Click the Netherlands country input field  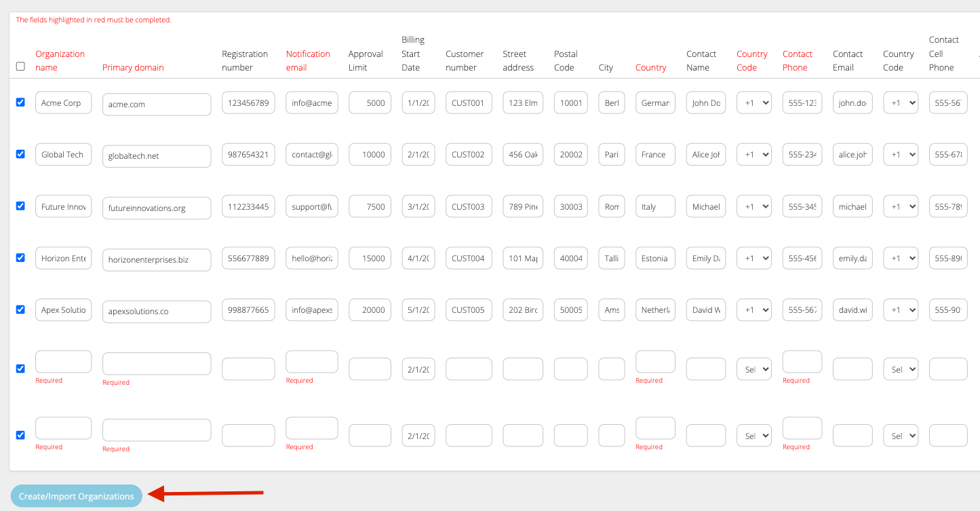point(655,309)
